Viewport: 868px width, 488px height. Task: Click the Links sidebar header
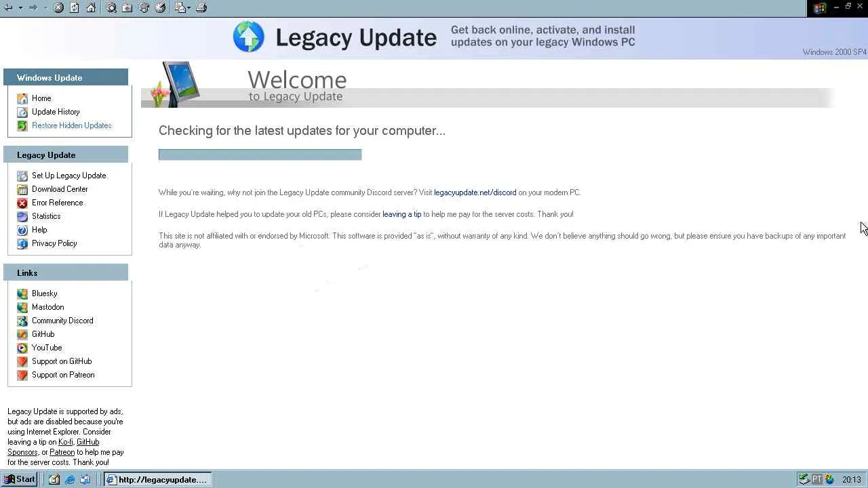tap(66, 273)
